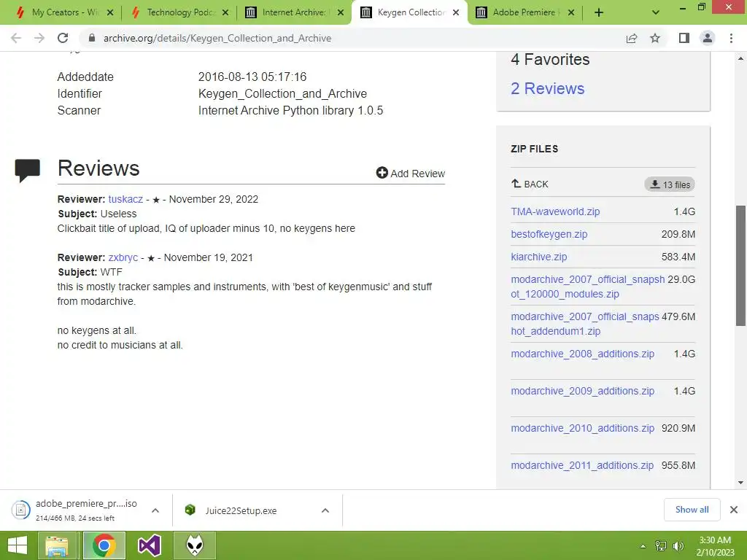The image size is (747, 560).
Task: Open the Chrome profile avatar icon
Action: pos(708,38)
